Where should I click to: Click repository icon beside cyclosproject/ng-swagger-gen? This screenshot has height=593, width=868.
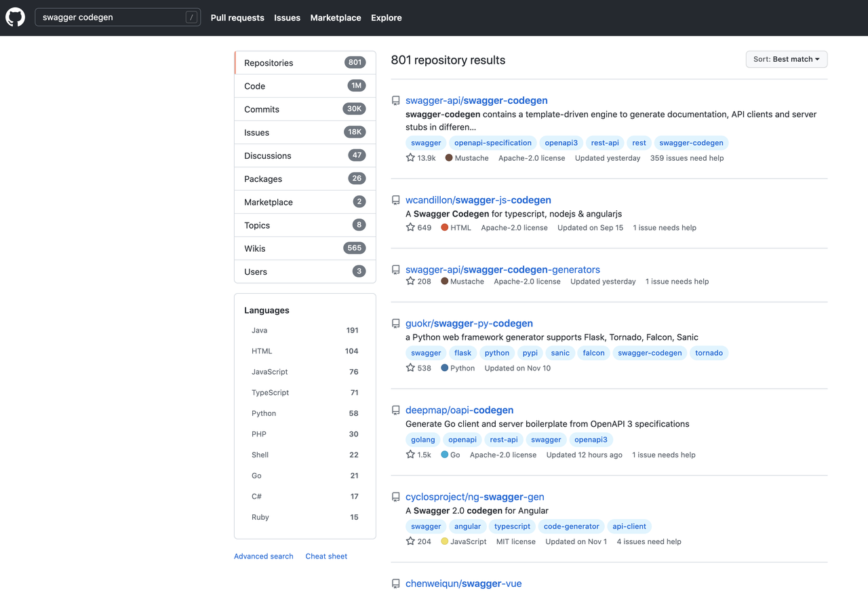click(x=396, y=497)
